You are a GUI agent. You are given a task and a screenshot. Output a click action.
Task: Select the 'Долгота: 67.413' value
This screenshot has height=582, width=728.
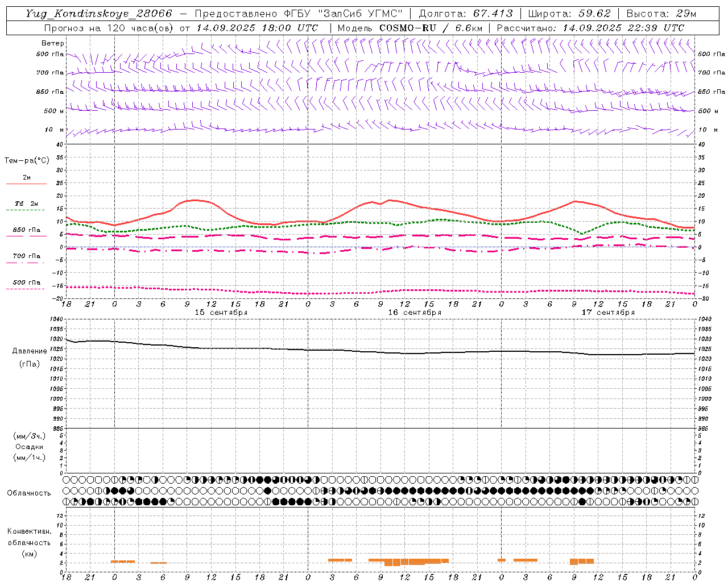[466, 14]
